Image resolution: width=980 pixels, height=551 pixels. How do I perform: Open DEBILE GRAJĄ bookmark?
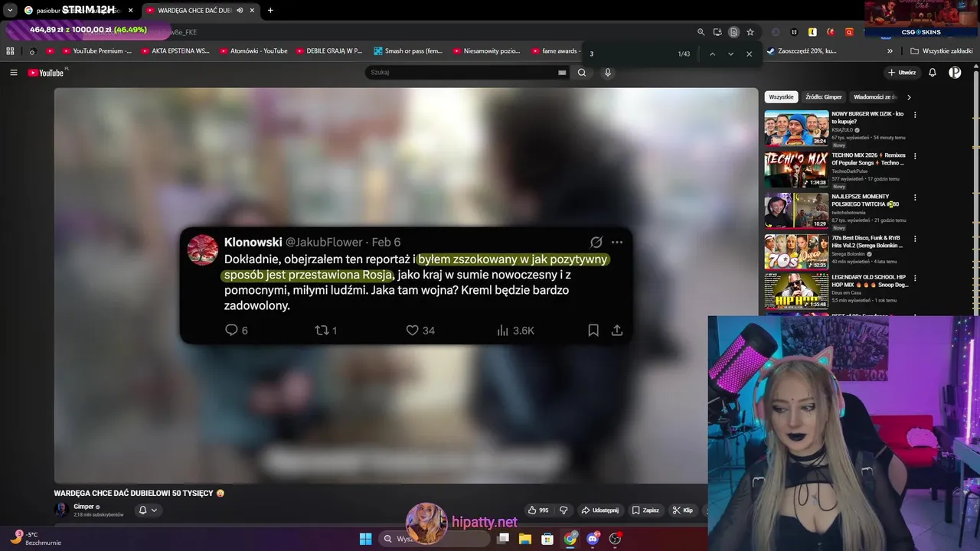pyautogui.click(x=329, y=51)
